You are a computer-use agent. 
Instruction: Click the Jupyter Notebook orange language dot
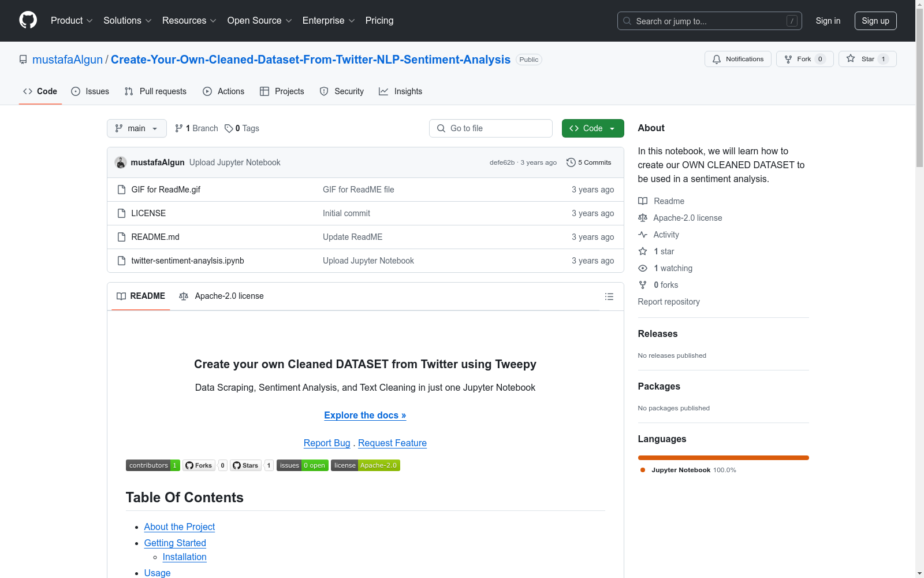(x=643, y=470)
